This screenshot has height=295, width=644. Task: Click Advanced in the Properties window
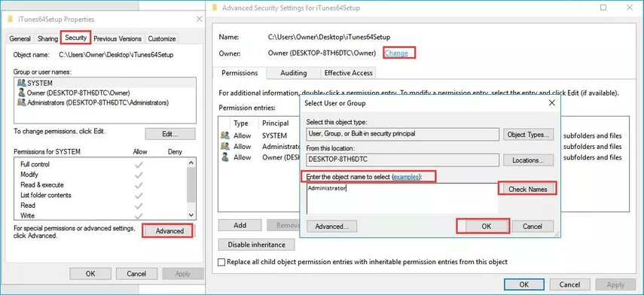pos(169,231)
